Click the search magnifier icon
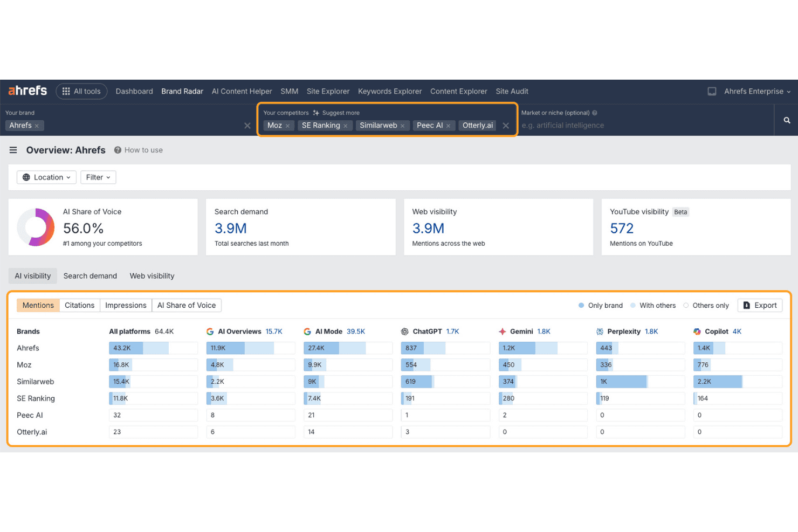The height and width of the screenshot is (532, 798). point(787,120)
